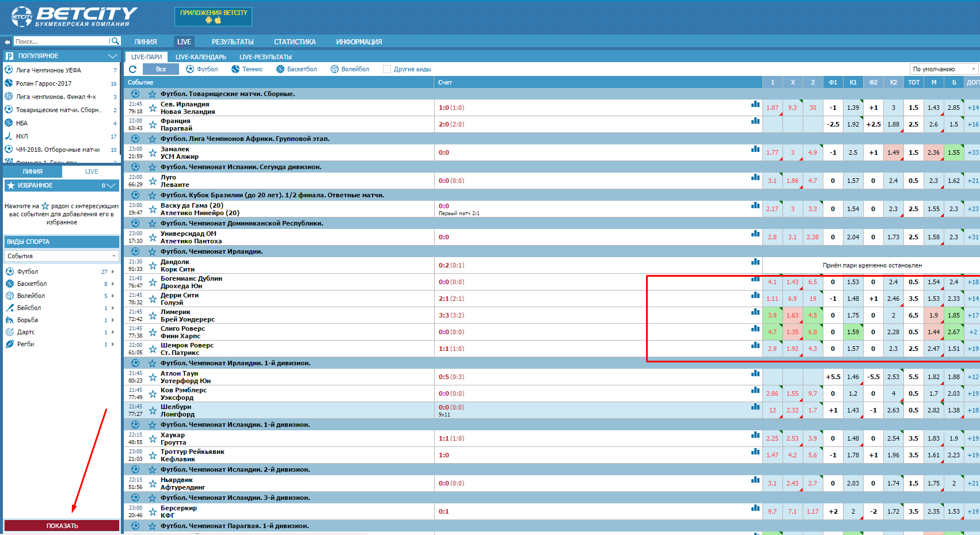Image resolution: width=980 pixels, height=535 pixels.
Task: Open the СТАТИСТИКА menu item
Action: point(295,41)
